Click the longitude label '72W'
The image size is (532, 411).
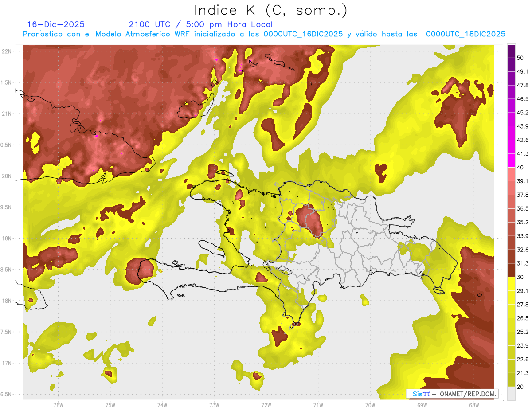pyautogui.click(x=266, y=405)
